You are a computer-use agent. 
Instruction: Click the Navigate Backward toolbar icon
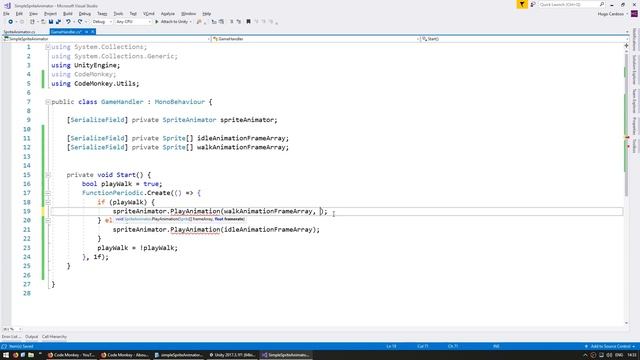pyautogui.click(x=11, y=22)
